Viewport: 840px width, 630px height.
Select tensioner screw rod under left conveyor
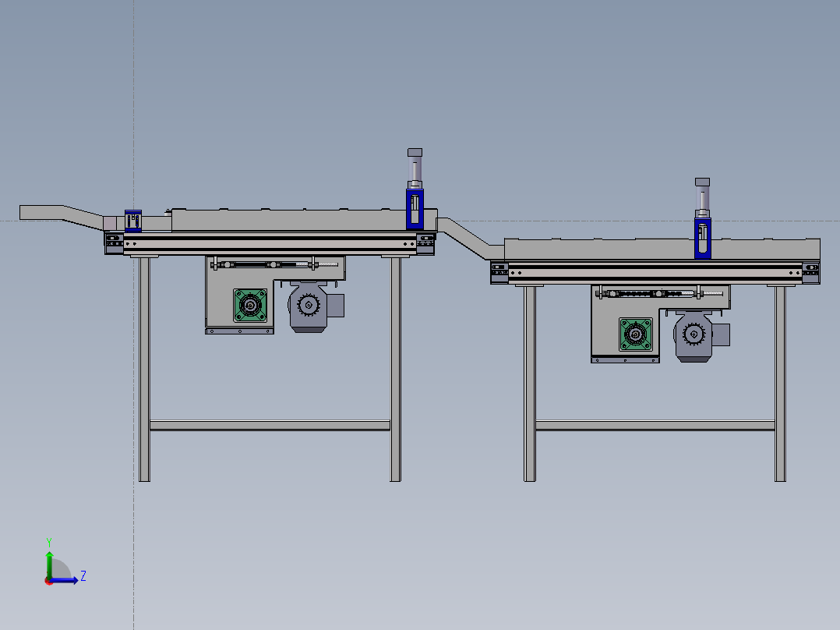tap(274, 264)
